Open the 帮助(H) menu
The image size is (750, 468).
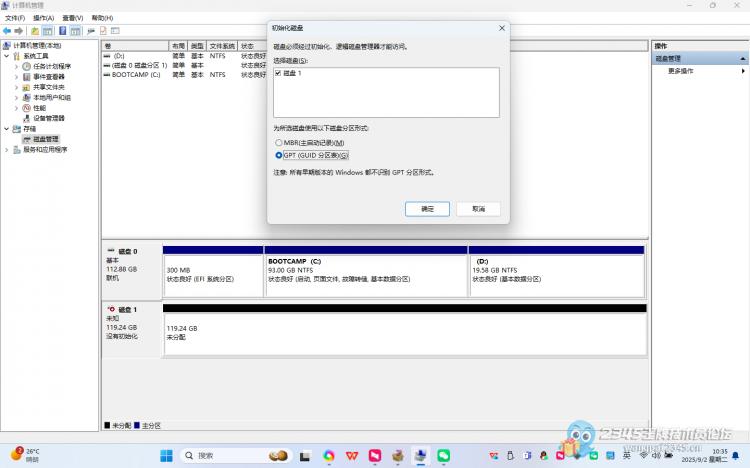click(102, 18)
